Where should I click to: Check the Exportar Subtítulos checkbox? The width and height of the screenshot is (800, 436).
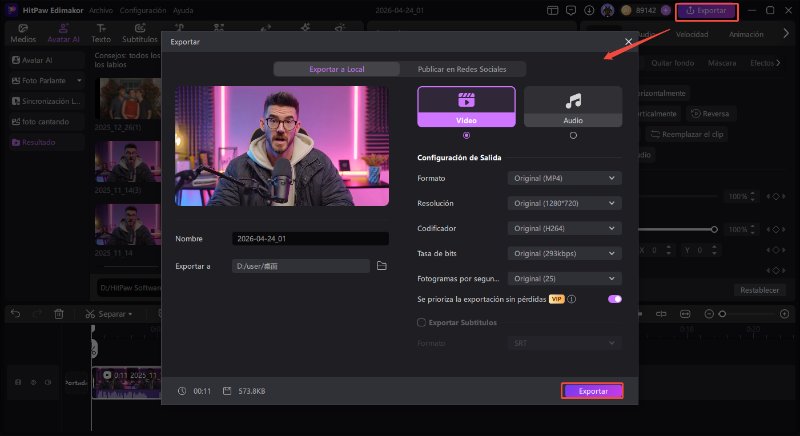tap(421, 322)
